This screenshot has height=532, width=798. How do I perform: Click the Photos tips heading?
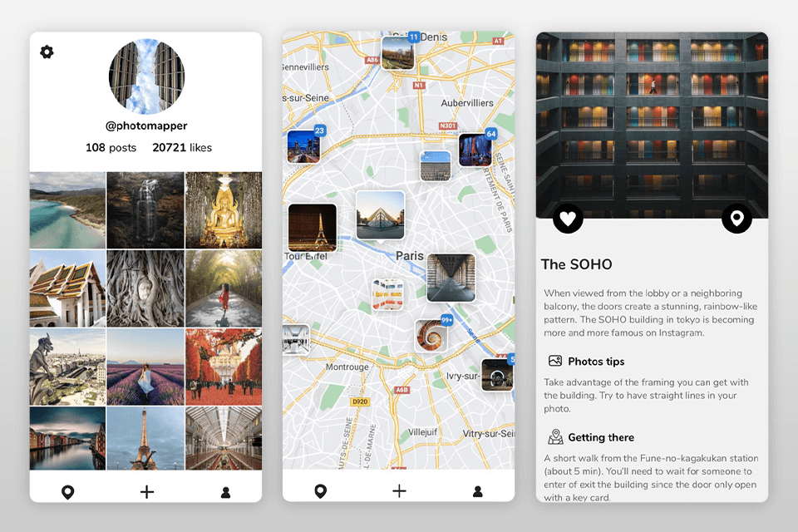[x=596, y=362]
